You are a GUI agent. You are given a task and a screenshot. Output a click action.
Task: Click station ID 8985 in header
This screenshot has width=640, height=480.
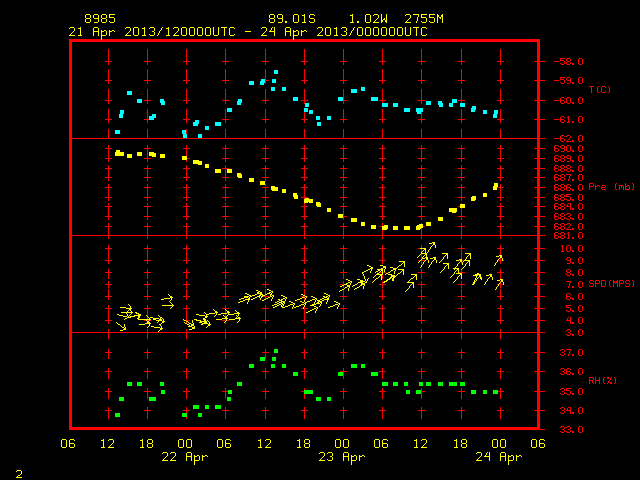100,19
